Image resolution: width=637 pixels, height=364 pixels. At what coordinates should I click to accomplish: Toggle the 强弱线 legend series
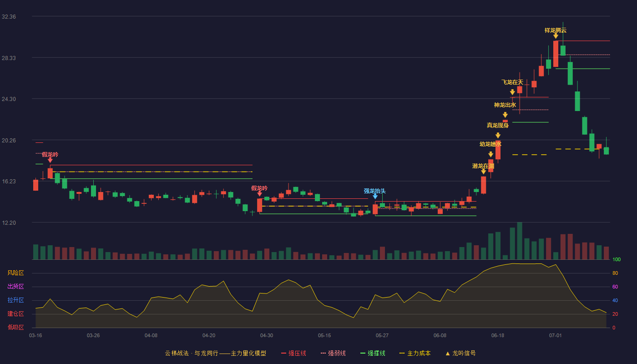[x=333, y=353]
